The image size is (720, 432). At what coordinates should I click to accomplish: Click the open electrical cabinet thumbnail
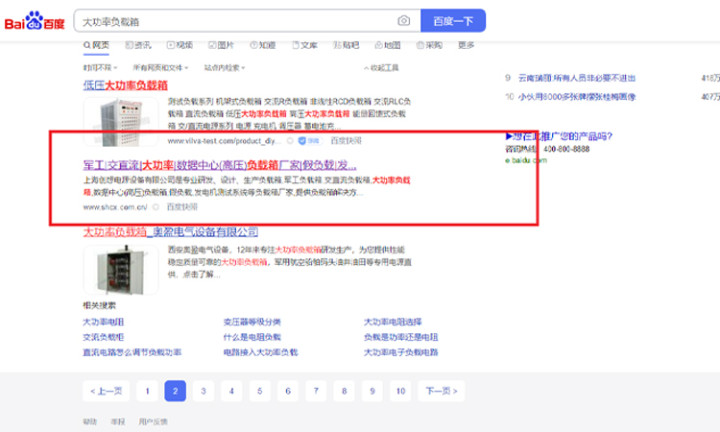click(x=121, y=269)
